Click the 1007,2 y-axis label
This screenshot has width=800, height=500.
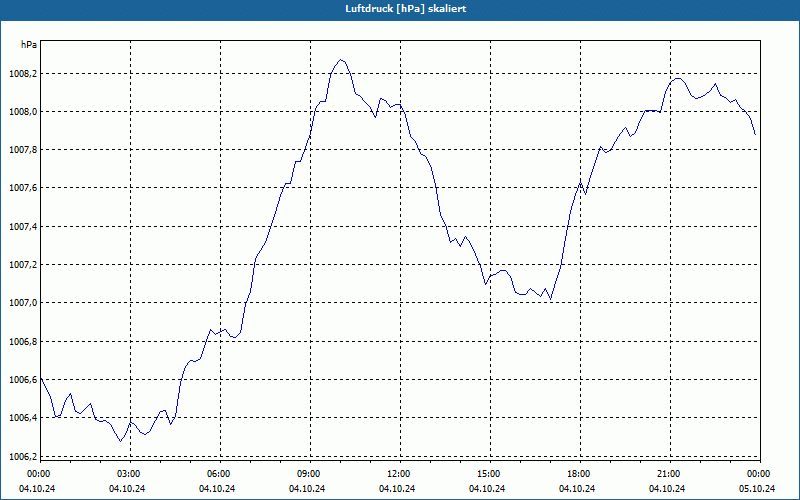23,265
